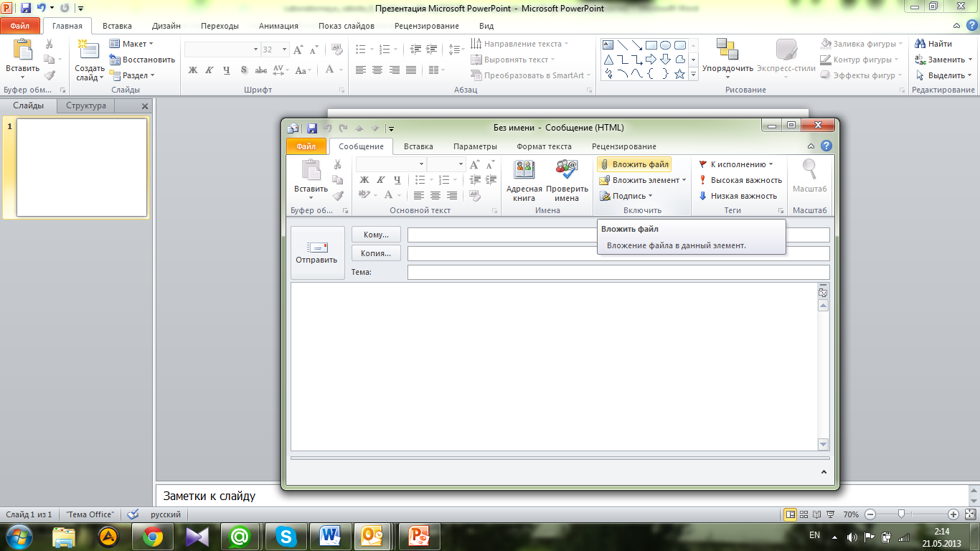Image resolution: width=980 pixels, height=551 pixels.
Task: Click Экспресс-стили icon in PowerPoint
Action: point(786,50)
